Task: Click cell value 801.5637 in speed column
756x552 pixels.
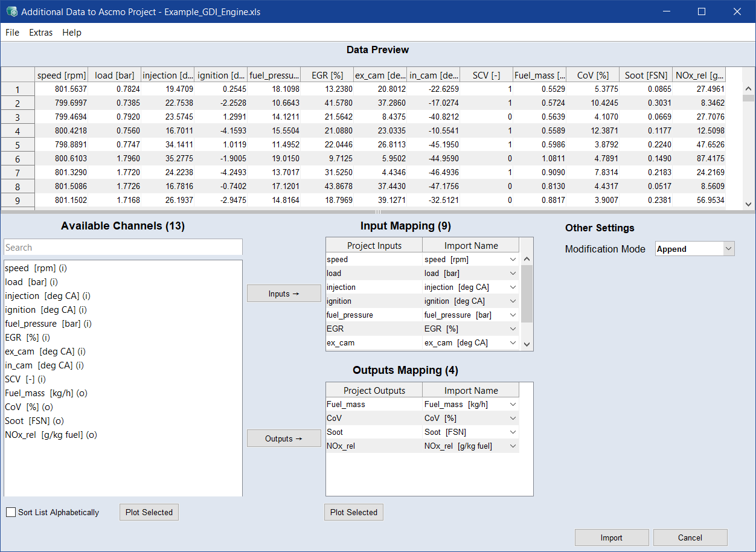Action: click(x=62, y=89)
